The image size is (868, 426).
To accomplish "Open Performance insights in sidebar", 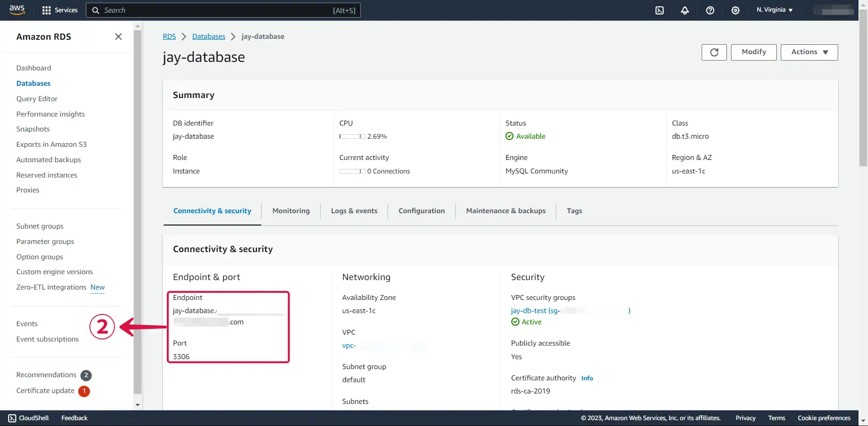I will point(51,114).
